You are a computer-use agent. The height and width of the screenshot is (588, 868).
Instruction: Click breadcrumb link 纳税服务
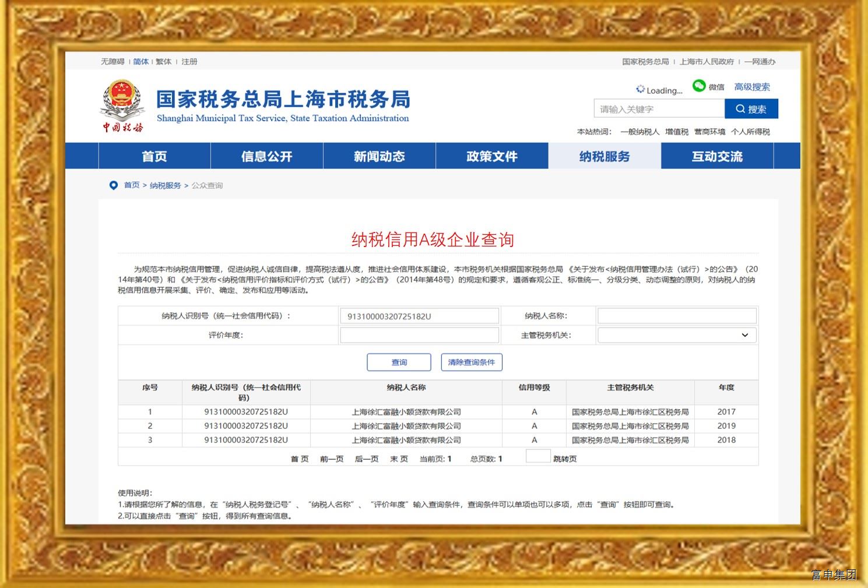[x=166, y=185]
